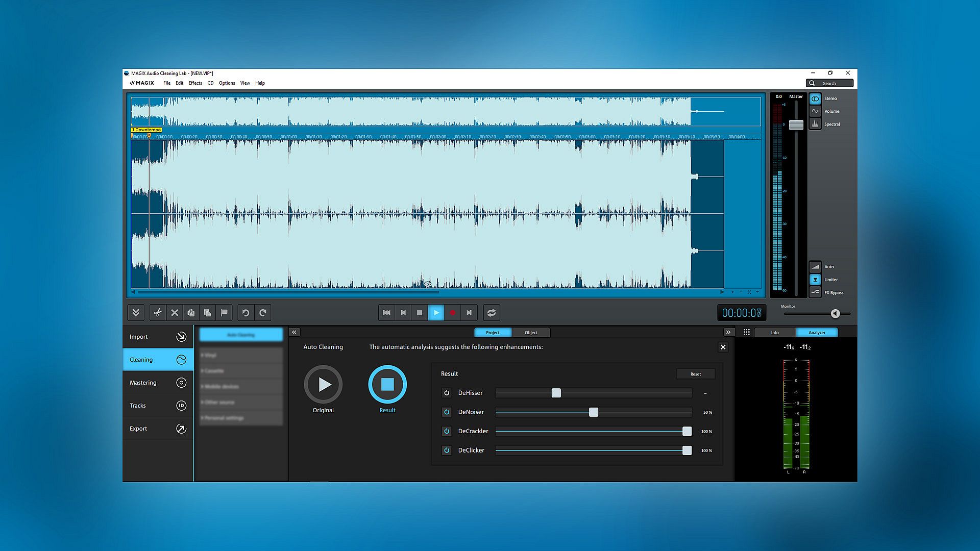The image size is (980, 551).
Task: Click the DeCrackler slider handle
Action: coord(687,431)
